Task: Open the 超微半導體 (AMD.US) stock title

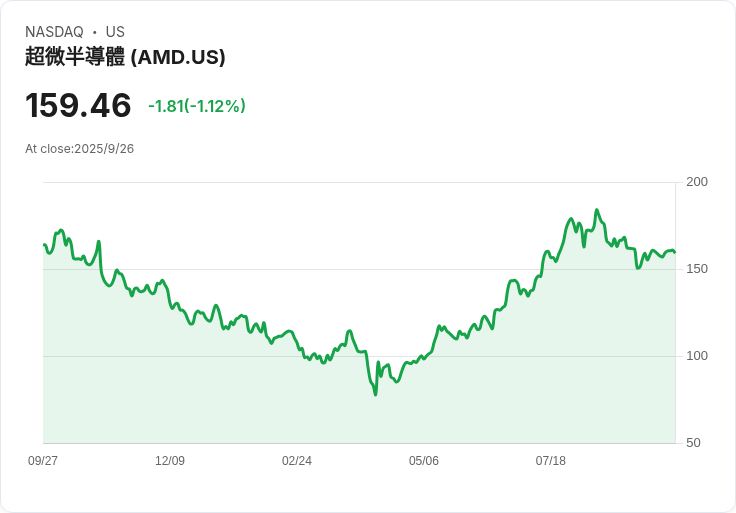Action: [x=125, y=57]
